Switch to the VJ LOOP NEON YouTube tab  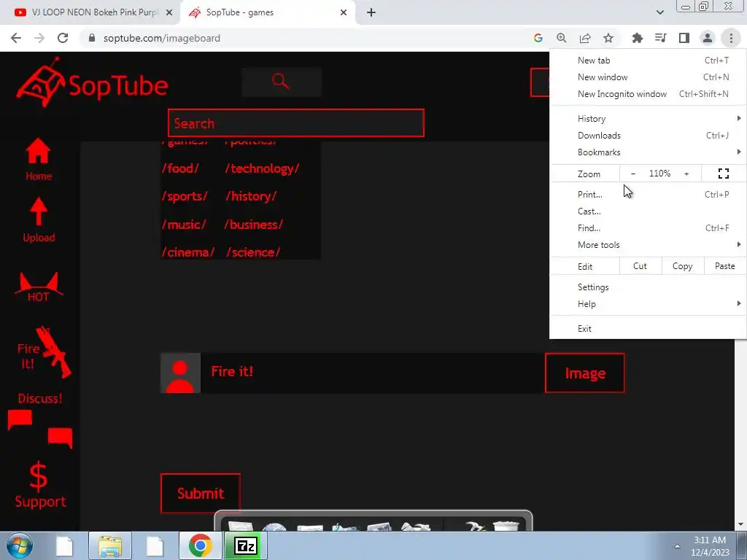(x=90, y=13)
